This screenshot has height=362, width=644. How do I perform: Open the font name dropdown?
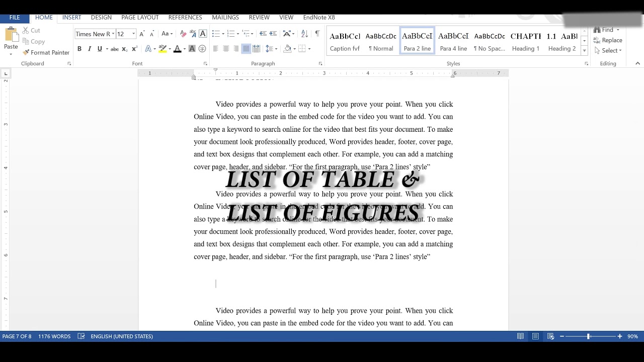pyautogui.click(x=113, y=34)
